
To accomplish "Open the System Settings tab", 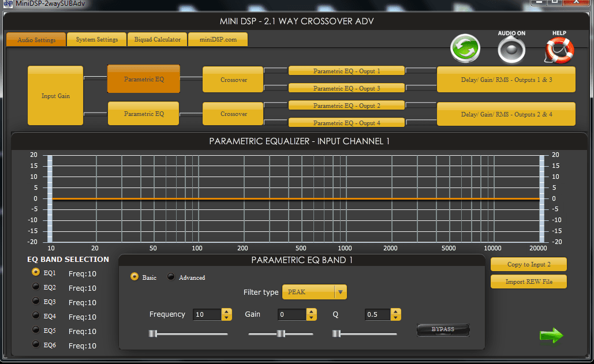I will [96, 39].
